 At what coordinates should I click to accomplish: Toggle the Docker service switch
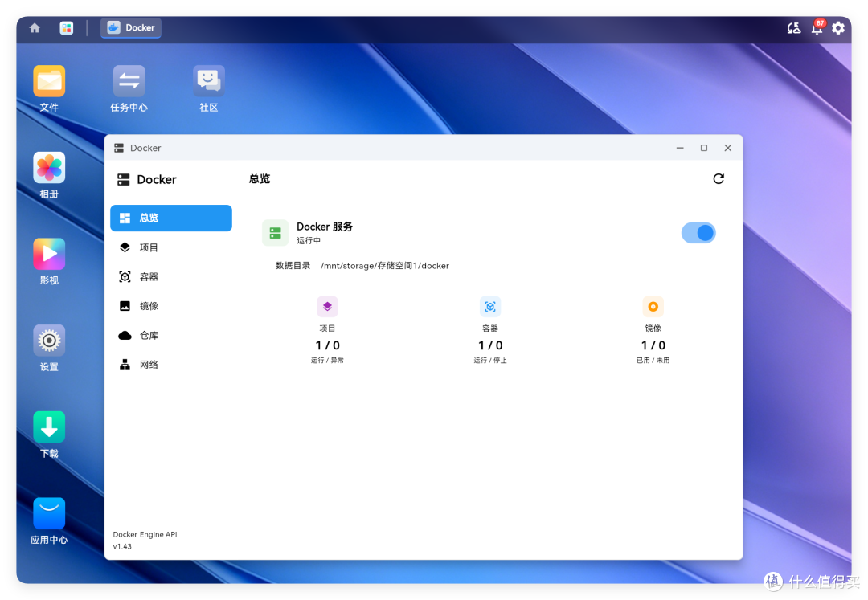pyautogui.click(x=698, y=233)
